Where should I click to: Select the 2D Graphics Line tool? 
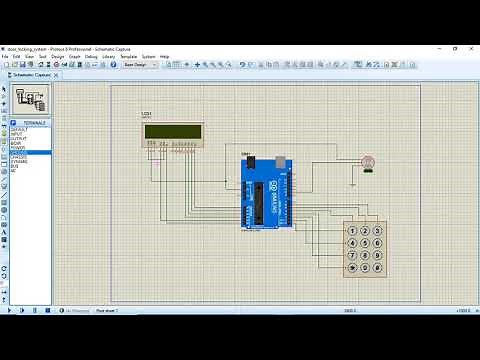pos(4,195)
